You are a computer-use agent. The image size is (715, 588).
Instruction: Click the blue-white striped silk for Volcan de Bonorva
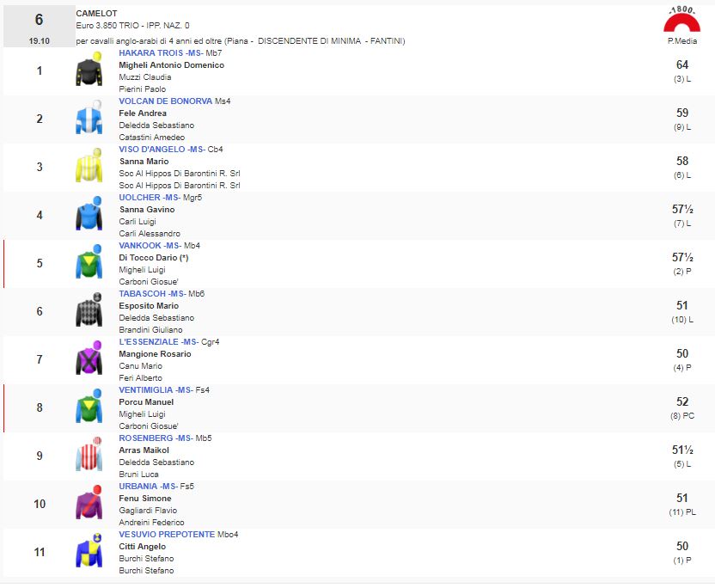click(x=89, y=119)
